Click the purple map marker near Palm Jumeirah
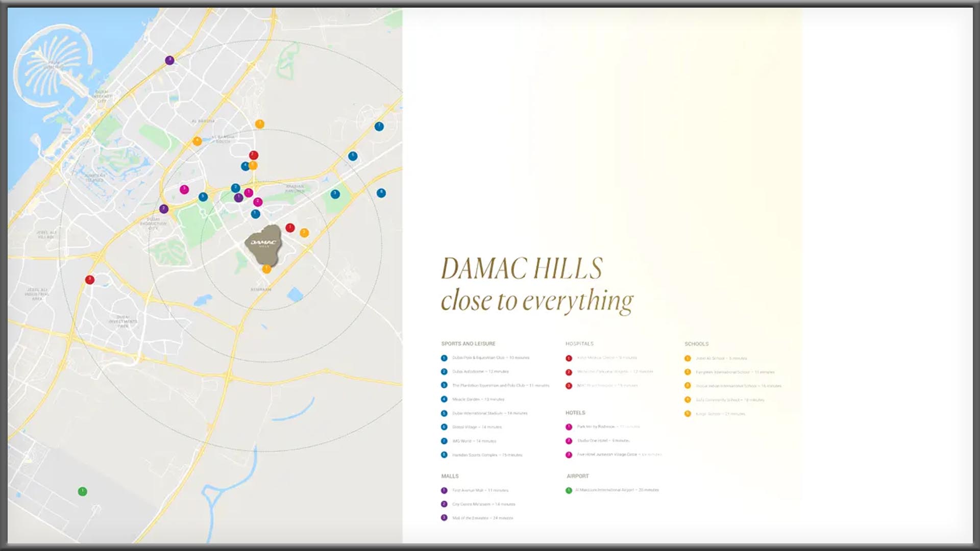The width and height of the screenshot is (980, 551). tap(169, 60)
